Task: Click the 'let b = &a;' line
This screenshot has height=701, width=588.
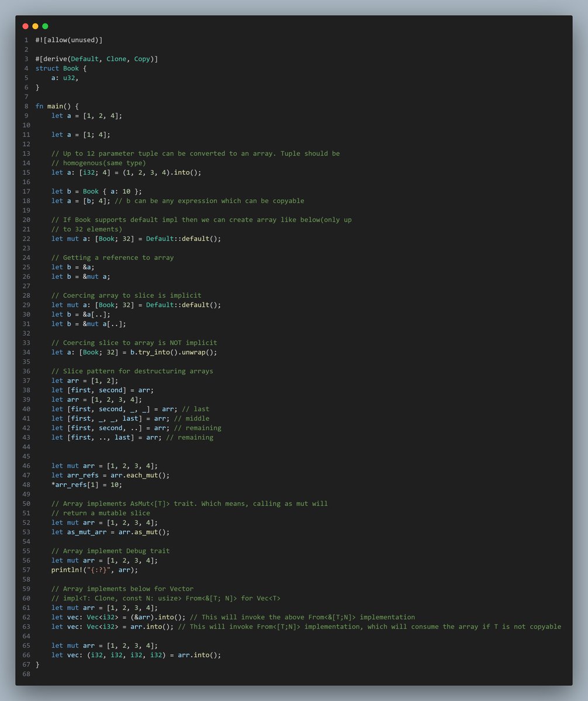Action: (72, 267)
